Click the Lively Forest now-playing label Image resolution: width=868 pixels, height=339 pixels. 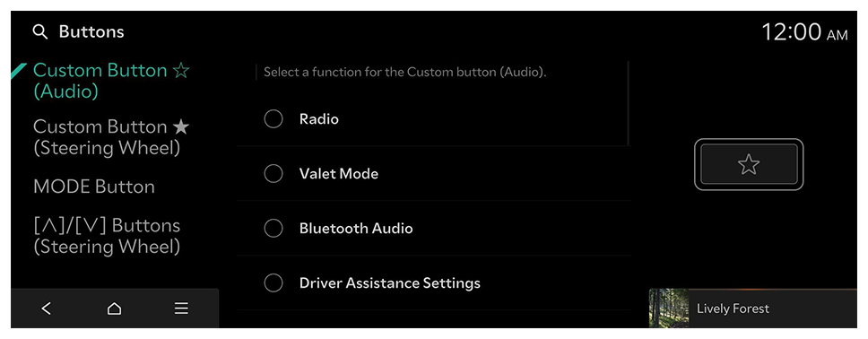coord(733,309)
